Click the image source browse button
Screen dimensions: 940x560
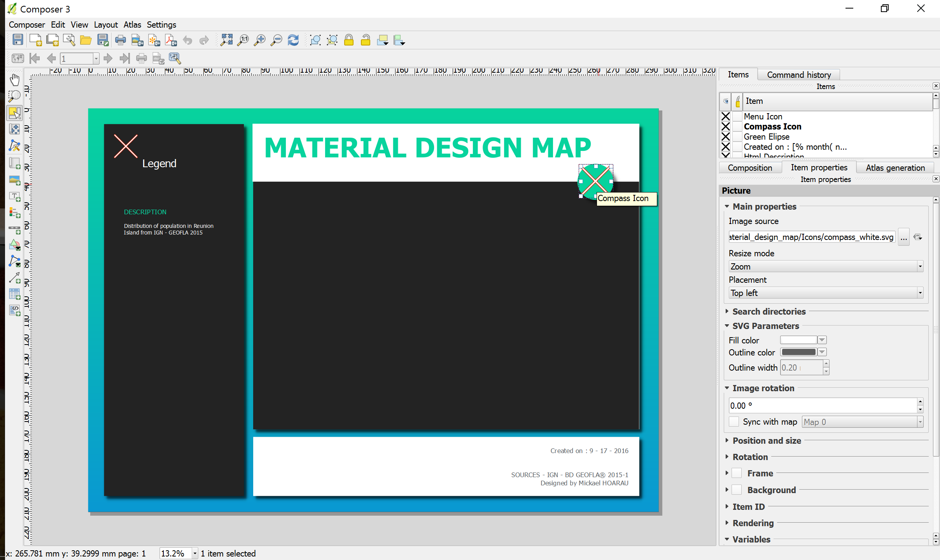pos(903,237)
